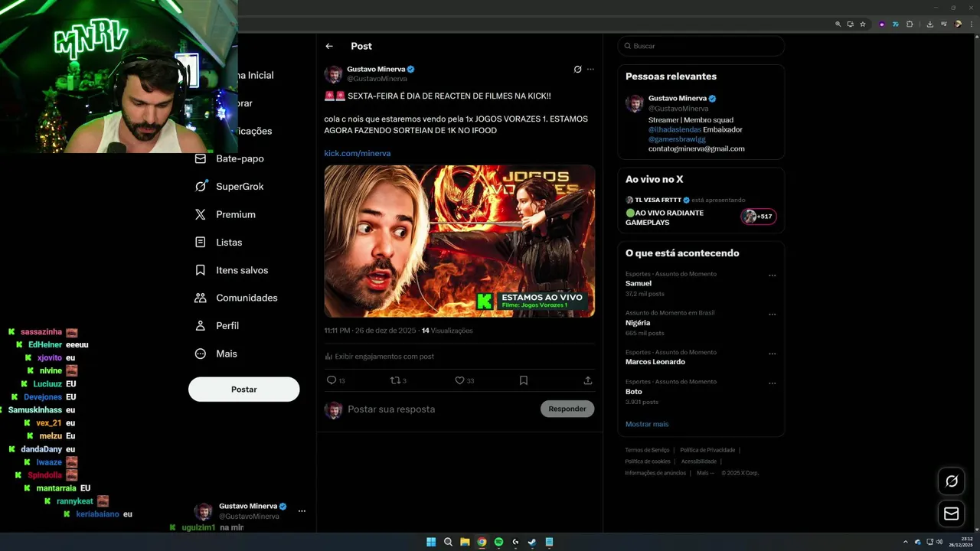Open the Windows Start button

pyautogui.click(x=431, y=542)
